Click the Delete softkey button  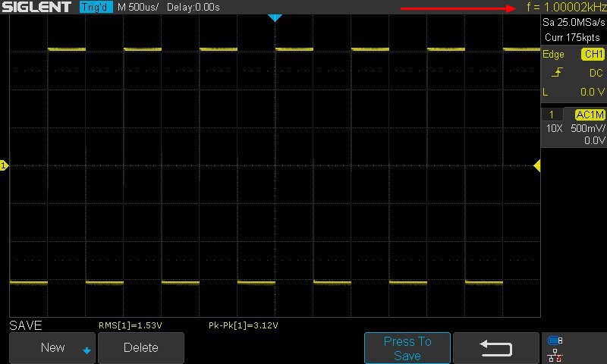[141, 347]
